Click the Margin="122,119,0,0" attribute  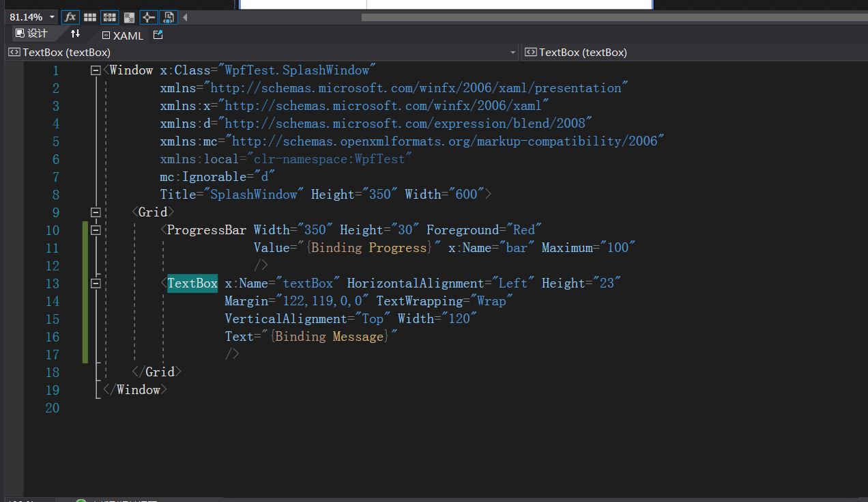pyautogui.click(x=297, y=301)
